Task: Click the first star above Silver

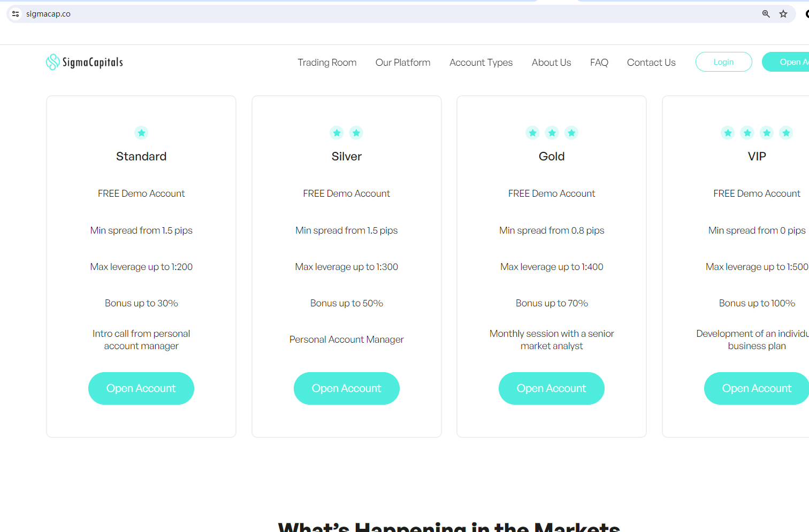Action: pyautogui.click(x=337, y=133)
